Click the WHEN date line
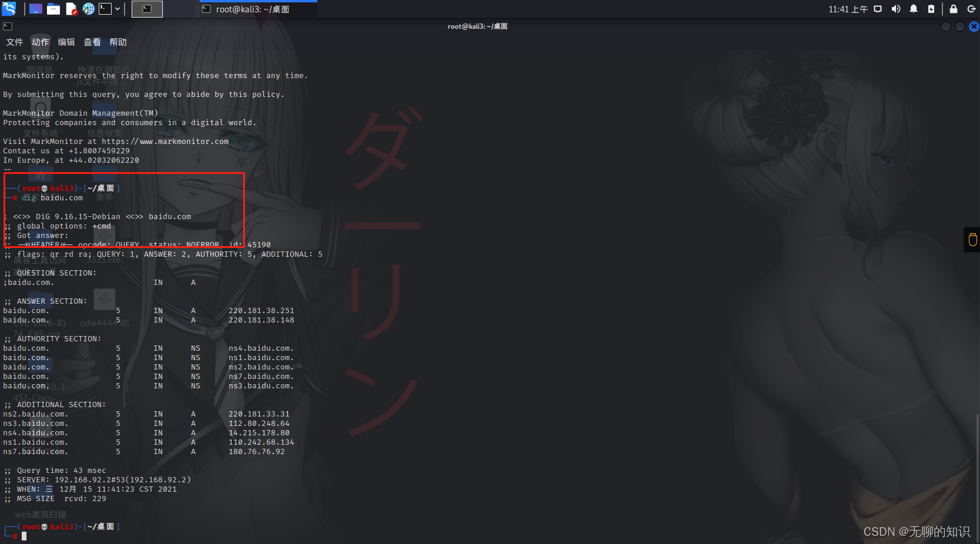 (x=90, y=489)
